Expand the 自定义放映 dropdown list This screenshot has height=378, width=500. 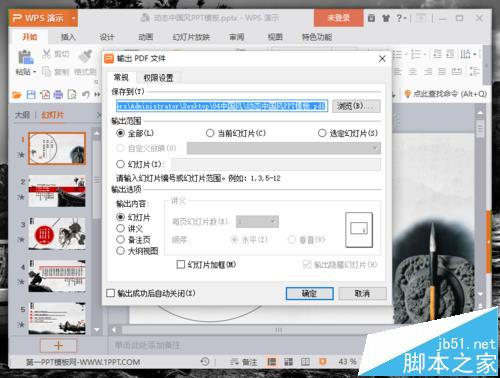point(376,148)
